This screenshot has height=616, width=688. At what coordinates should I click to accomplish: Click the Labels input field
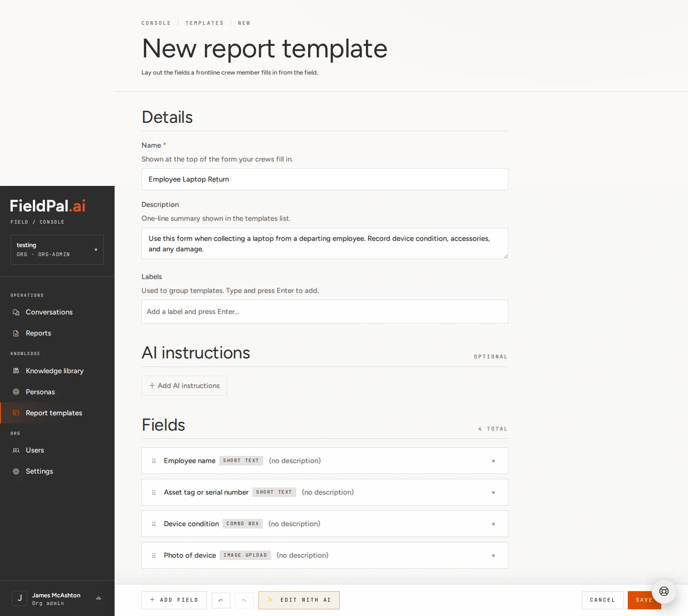325,312
